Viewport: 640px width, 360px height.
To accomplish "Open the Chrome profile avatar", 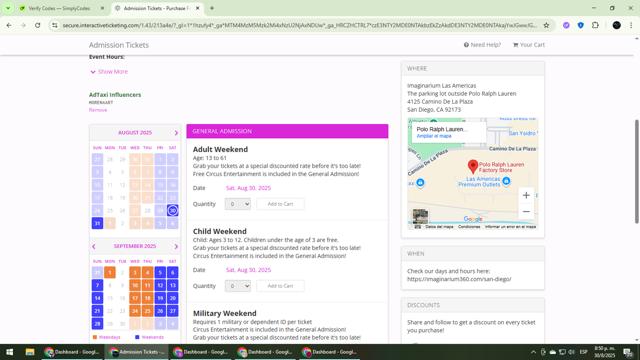I will point(616,25).
